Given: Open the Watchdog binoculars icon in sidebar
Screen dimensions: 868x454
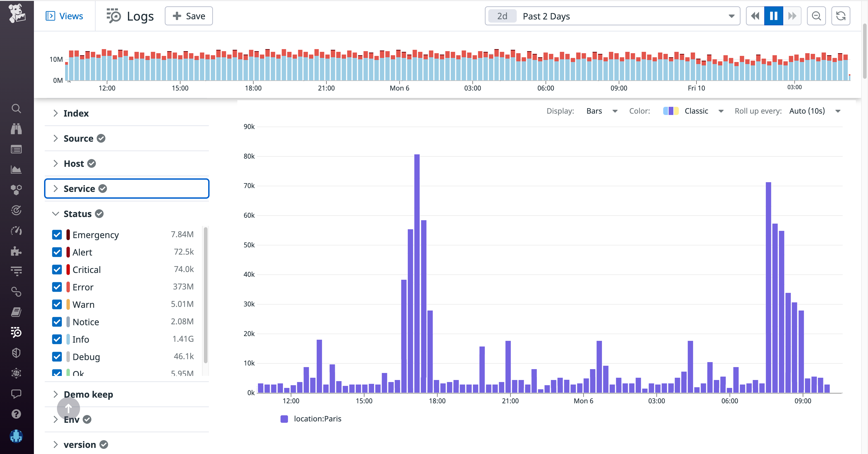Looking at the screenshot, I should [x=16, y=129].
